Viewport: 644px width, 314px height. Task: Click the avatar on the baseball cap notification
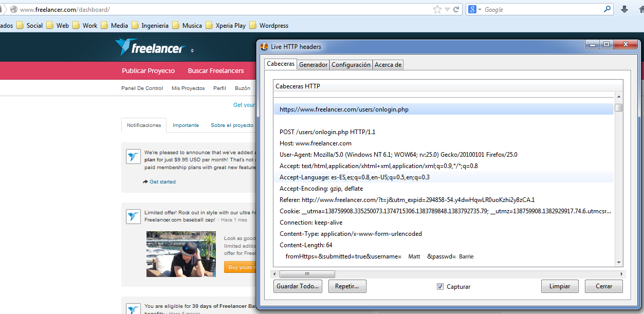[134, 216]
